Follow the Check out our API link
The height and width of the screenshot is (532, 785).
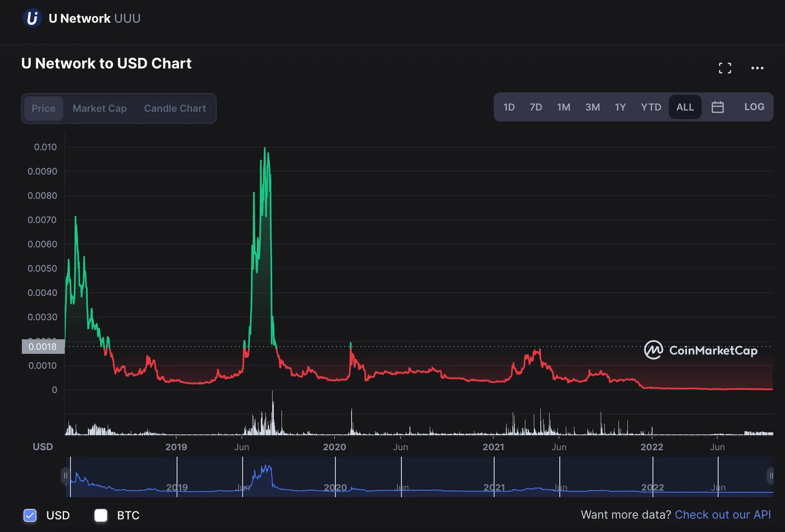(x=723, y=514)
